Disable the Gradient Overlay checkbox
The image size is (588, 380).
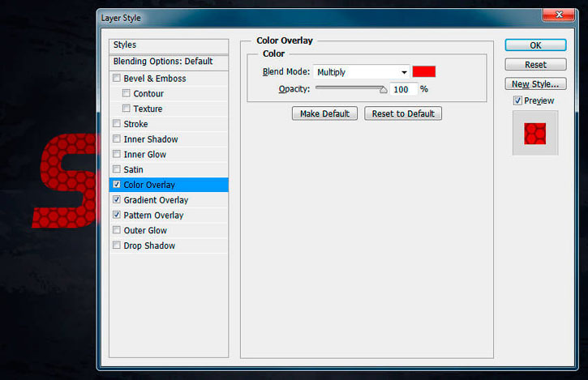point(117,199)
